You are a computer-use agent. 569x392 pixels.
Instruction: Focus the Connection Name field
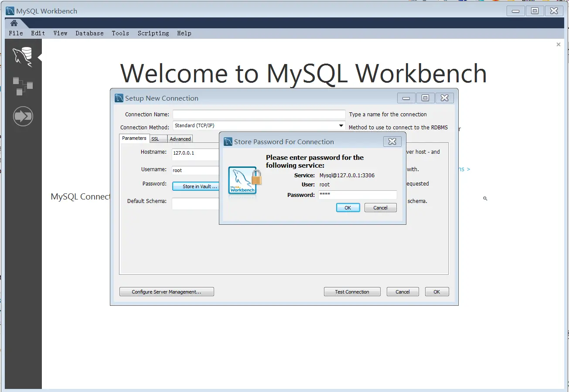(259, 114)
